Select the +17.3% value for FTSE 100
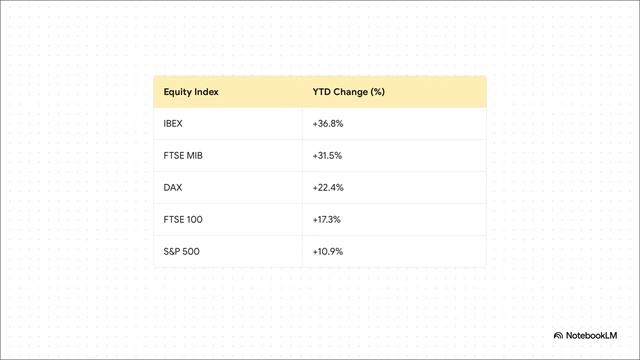 327,220
